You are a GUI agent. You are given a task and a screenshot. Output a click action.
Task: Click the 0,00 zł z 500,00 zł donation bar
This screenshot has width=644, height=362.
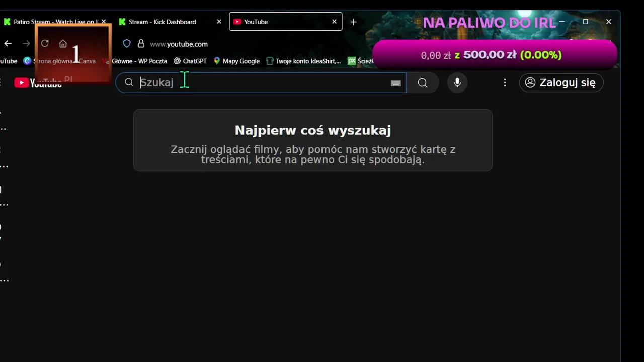[495, 54]
